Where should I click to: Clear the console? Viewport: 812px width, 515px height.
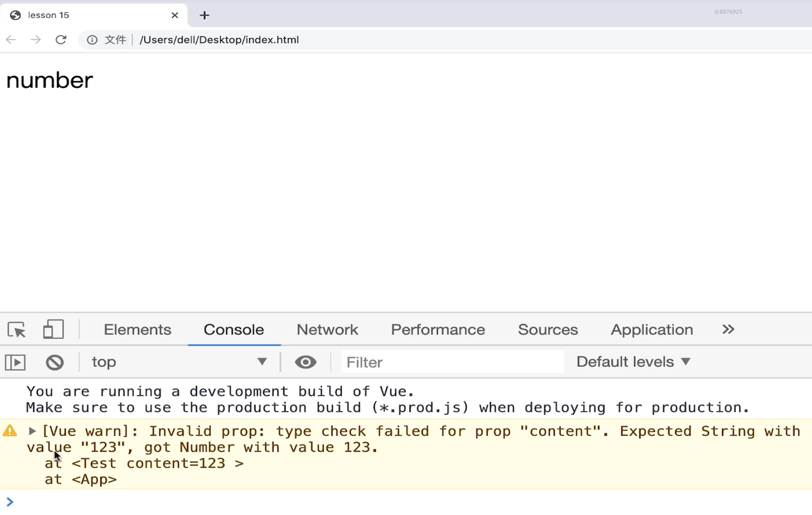(55, 362)
